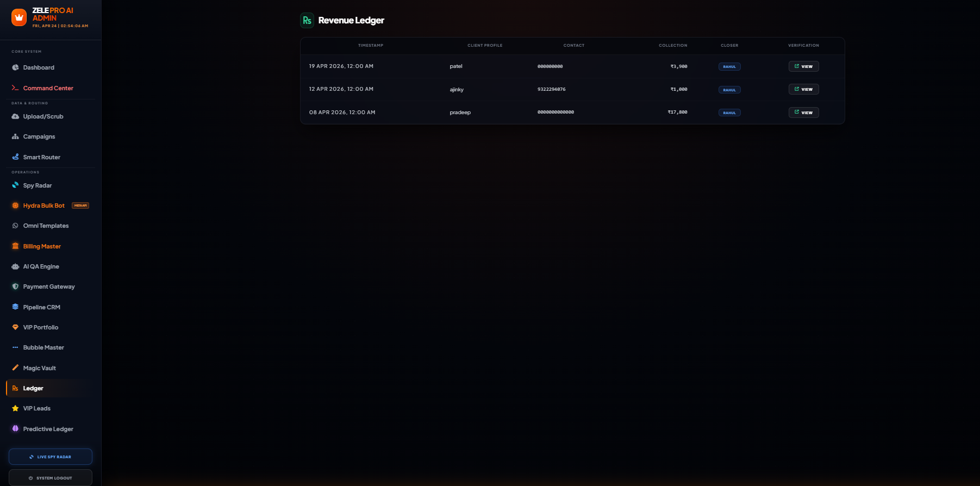The height and width of the screenshot is (486, 980).
Task: Click the VERIFICATION column header
Action: click(x=803, y=46)
